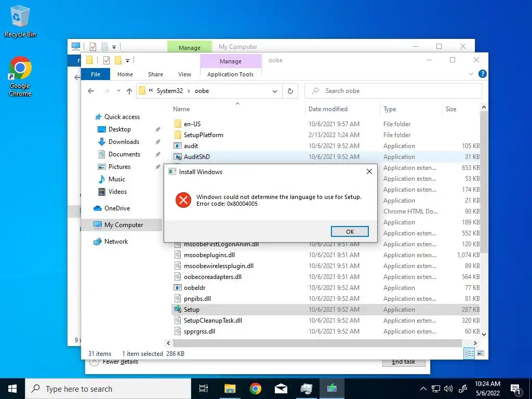
Task: Switch to the Home ribbon tab
Action: [x=125, y=74]
